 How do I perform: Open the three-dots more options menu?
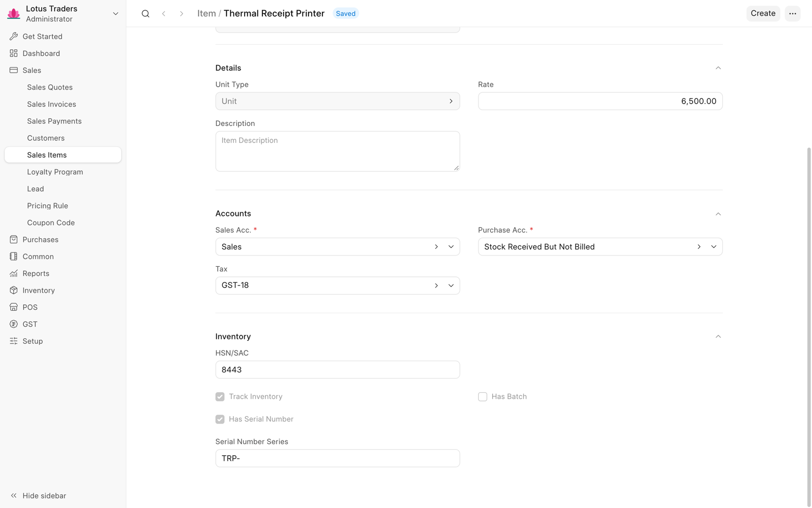(x=792, y=14)
